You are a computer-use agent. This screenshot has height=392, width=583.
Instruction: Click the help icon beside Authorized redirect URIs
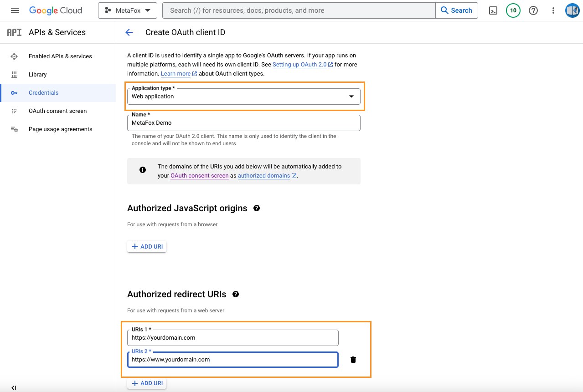pyautogui.click(x=235, y=294)
